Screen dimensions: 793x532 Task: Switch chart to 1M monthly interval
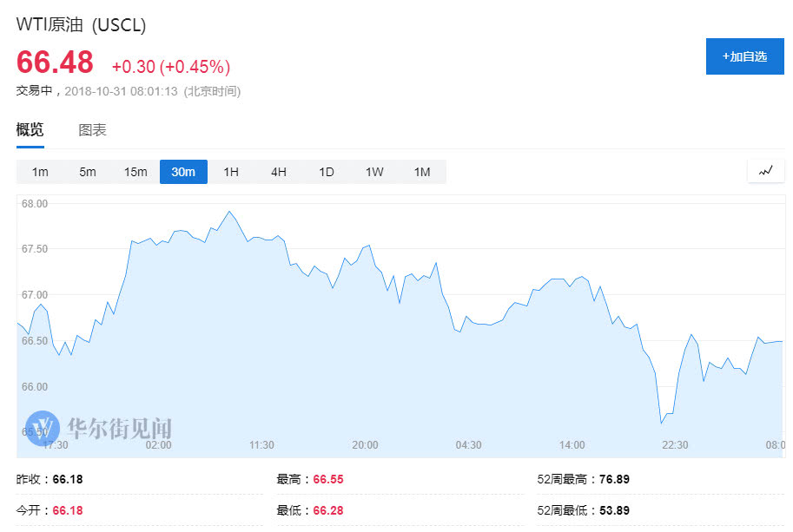[422, 172]
